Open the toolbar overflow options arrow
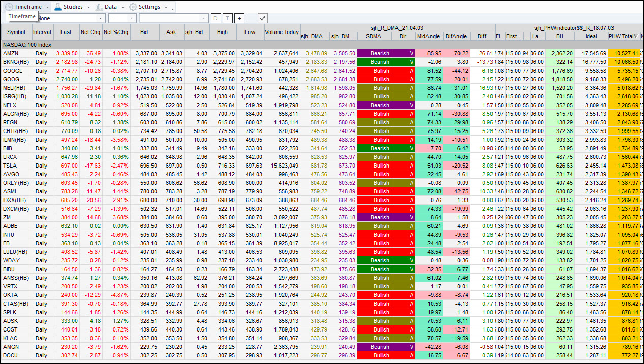 173,8
